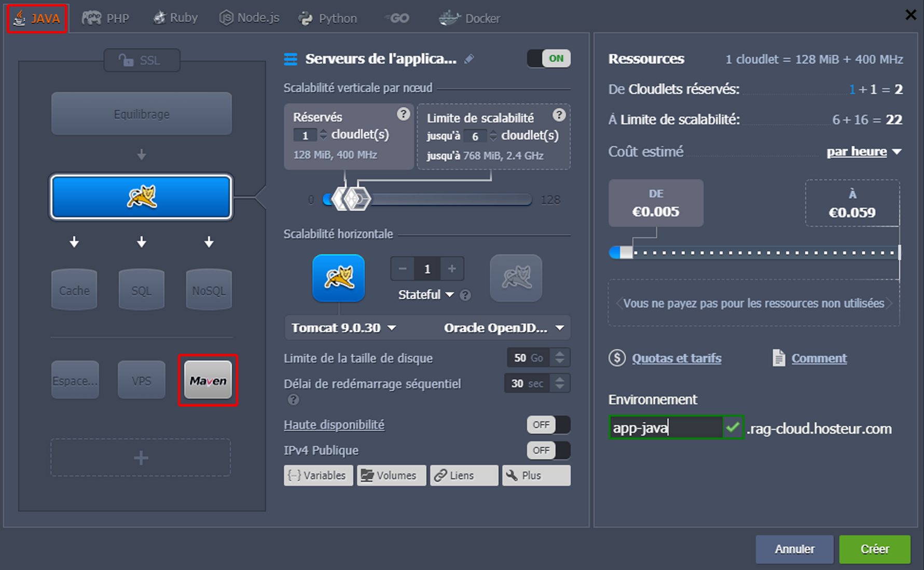Screen dimensions: 924x570
Task: Click the pencil icon to rename layer
Action: pyautogui.click(x=469, y=59)
